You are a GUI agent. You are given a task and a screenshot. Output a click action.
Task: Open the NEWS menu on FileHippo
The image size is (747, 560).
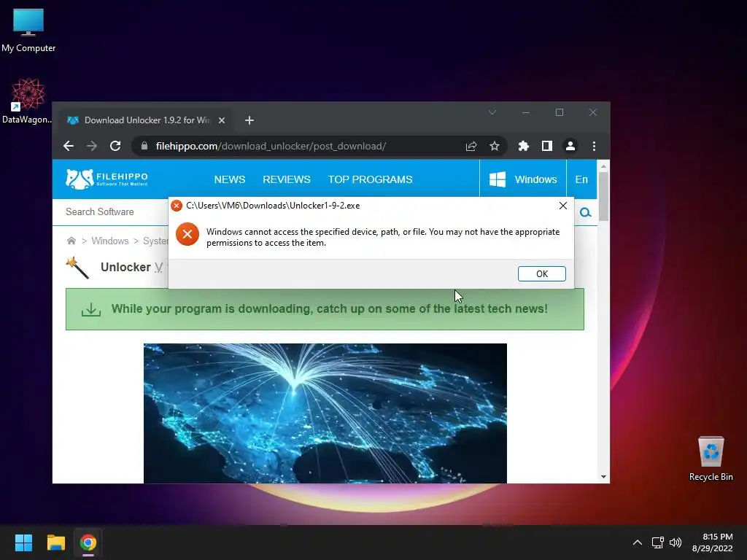pyautogui.click(x=230, y=179)
